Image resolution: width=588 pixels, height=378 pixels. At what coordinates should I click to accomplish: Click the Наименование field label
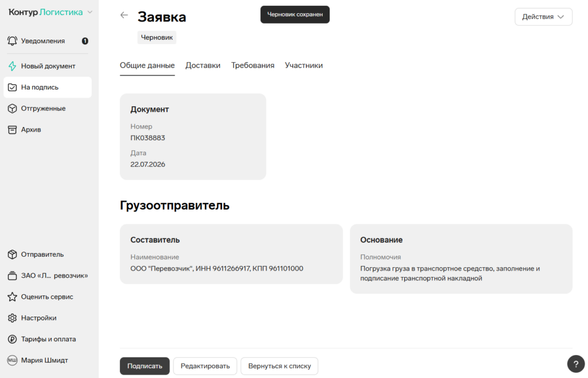[155, 257]
